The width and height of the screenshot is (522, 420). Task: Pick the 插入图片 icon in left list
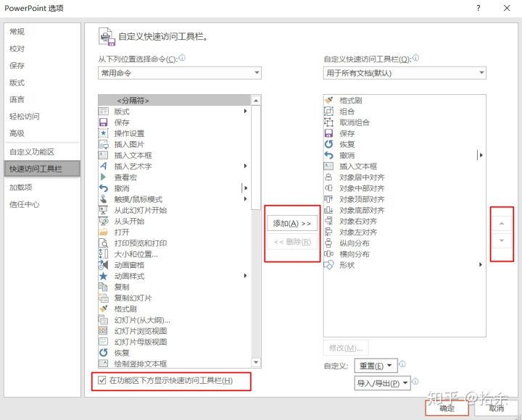coord(104,144)
